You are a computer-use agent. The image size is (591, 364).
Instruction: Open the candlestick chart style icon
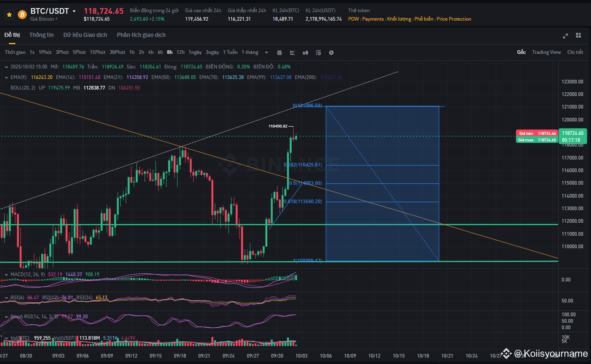point(305,53)
